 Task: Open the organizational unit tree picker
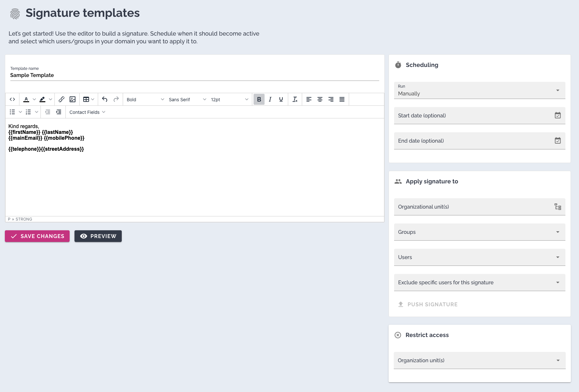(x=558, y=207)
